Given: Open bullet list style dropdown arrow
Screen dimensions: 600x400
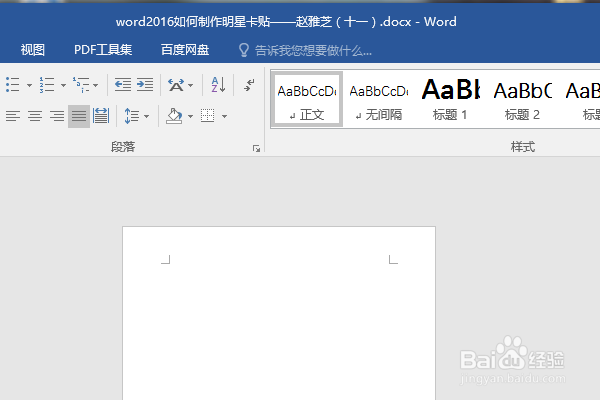Looking at the screenshot, I should [29, 85].
